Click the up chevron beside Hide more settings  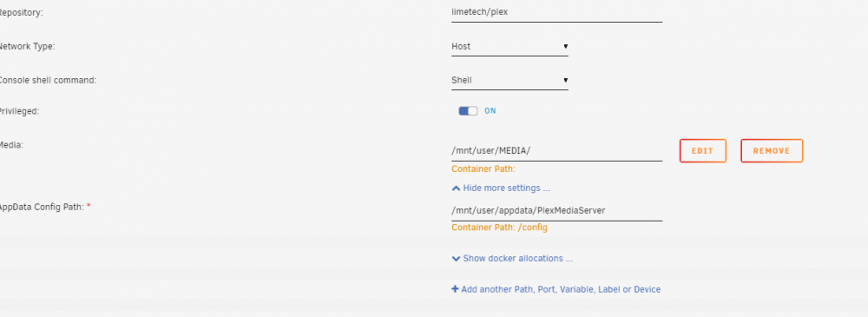[457, 188]
